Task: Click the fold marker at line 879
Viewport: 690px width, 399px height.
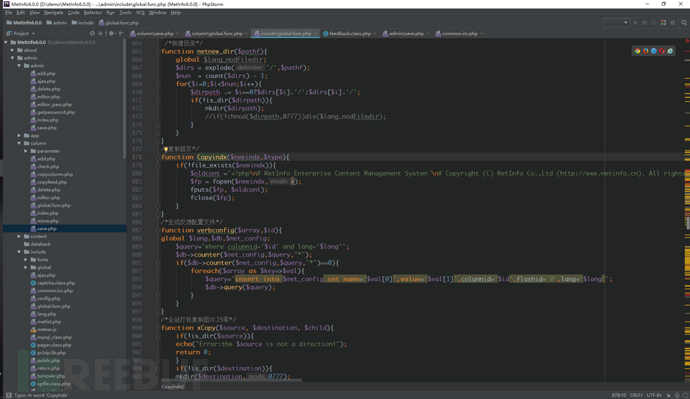Action: click(x=158, y=165)
